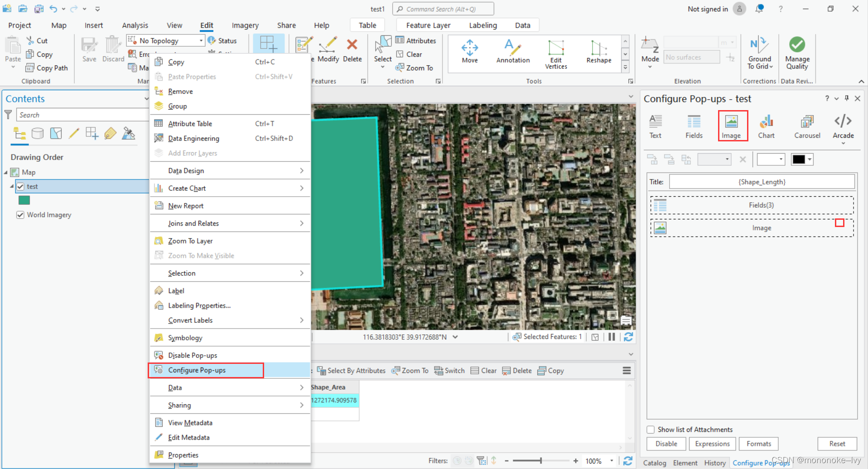Switch Contents to List By Data Source
868x469 pixels.
point(38,133)
